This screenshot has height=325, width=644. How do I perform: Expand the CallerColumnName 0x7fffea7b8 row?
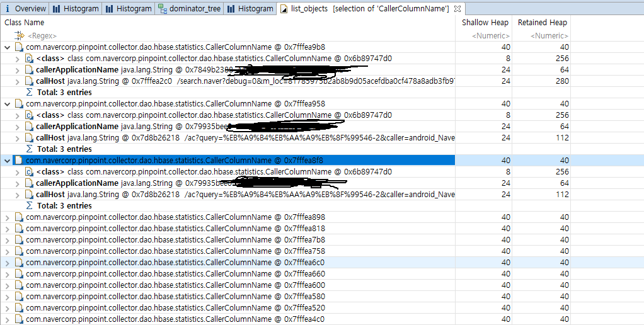coord(7,239)
